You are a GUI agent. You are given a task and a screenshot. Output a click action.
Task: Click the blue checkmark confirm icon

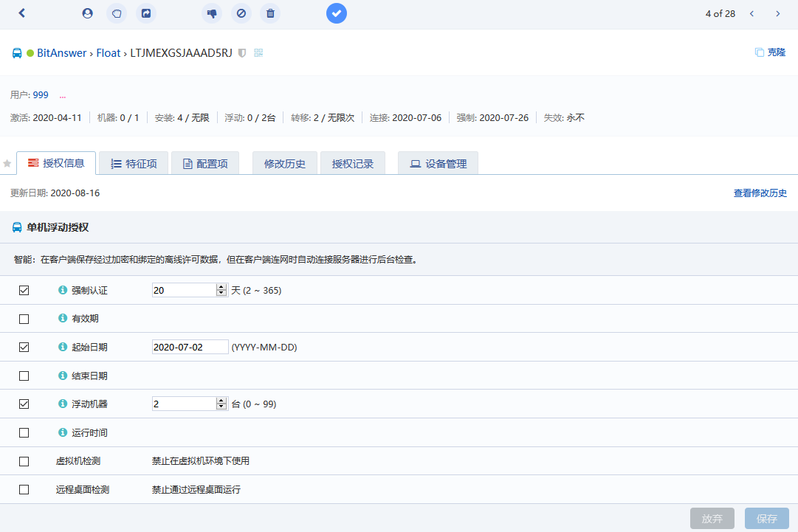point(337,13)
